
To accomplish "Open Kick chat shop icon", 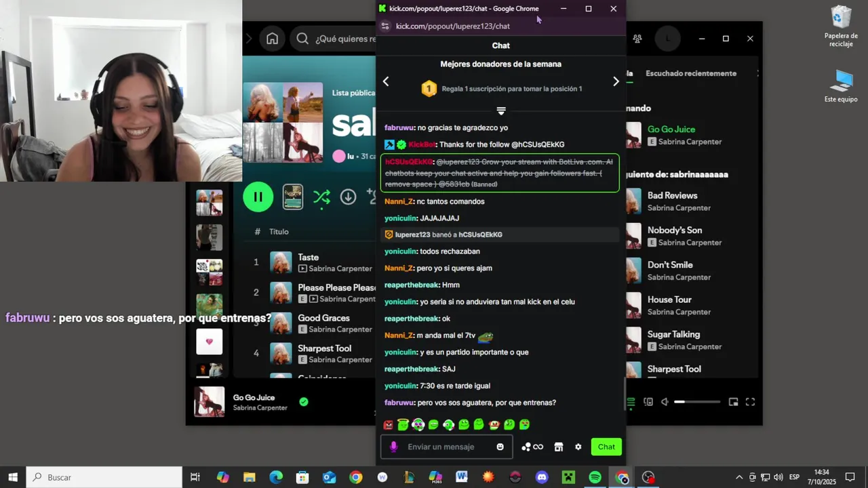I will point(559,447).
